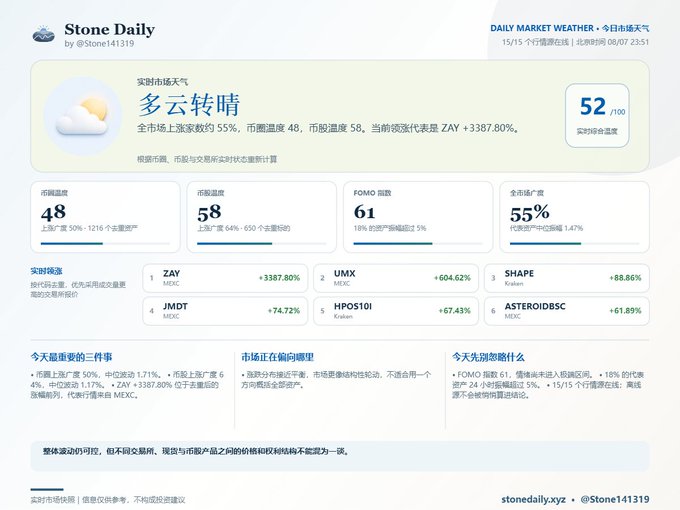Click the +88.86% value for SHAPE

(625, 278)
